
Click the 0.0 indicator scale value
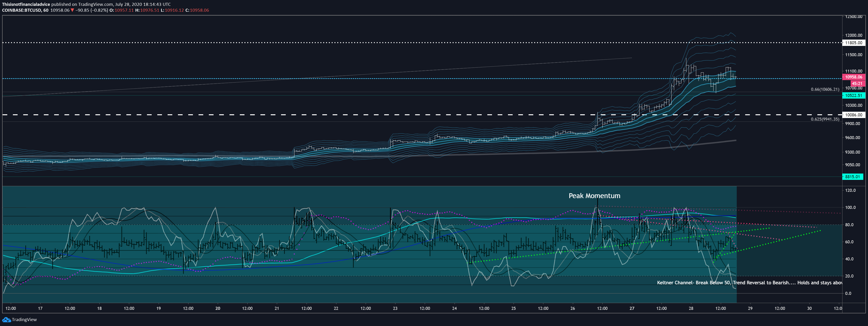pos(848,293)
